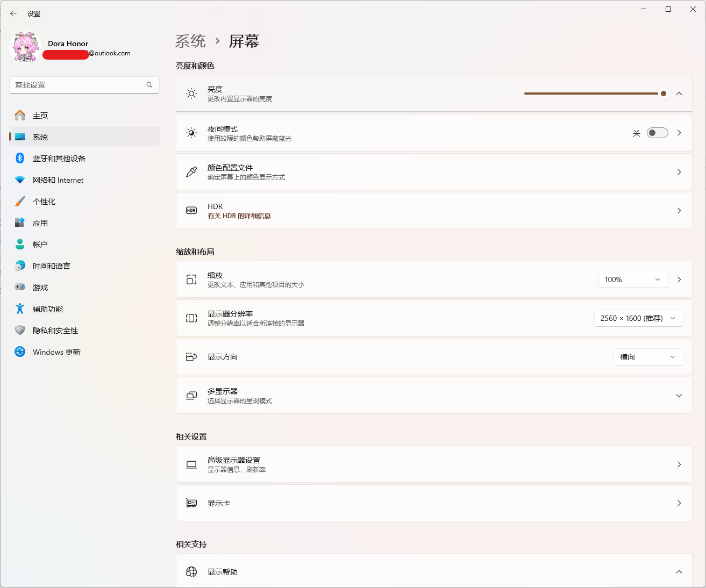Click the 显示器分辨率 resolution icon
706x588 pixels.
tap(191, 318)
